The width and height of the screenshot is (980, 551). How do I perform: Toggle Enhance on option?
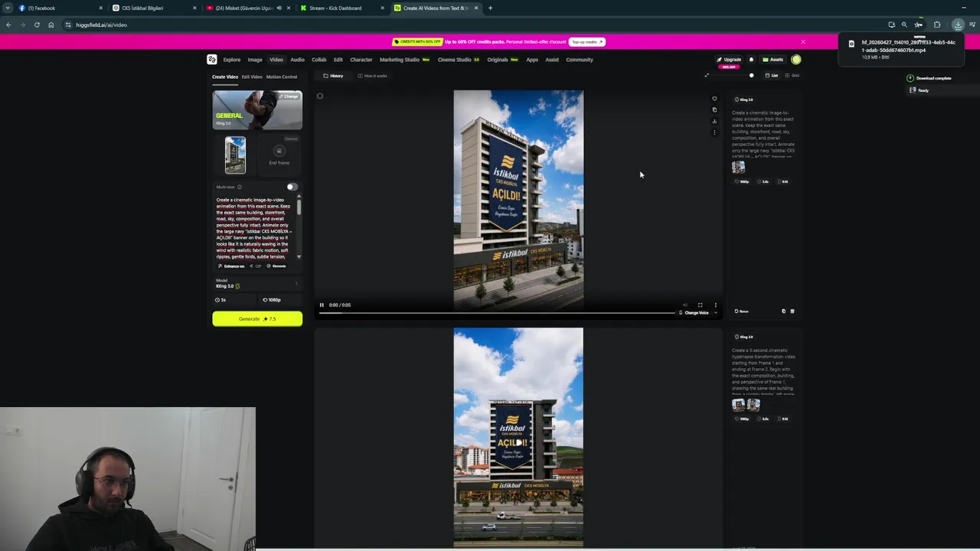click(x=231, y=266)
